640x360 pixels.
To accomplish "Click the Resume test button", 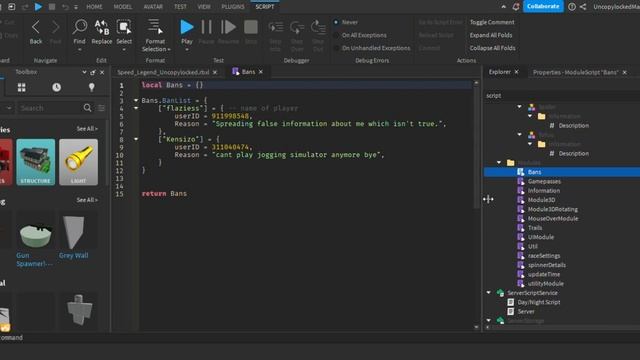I will (x=228, y=27).
